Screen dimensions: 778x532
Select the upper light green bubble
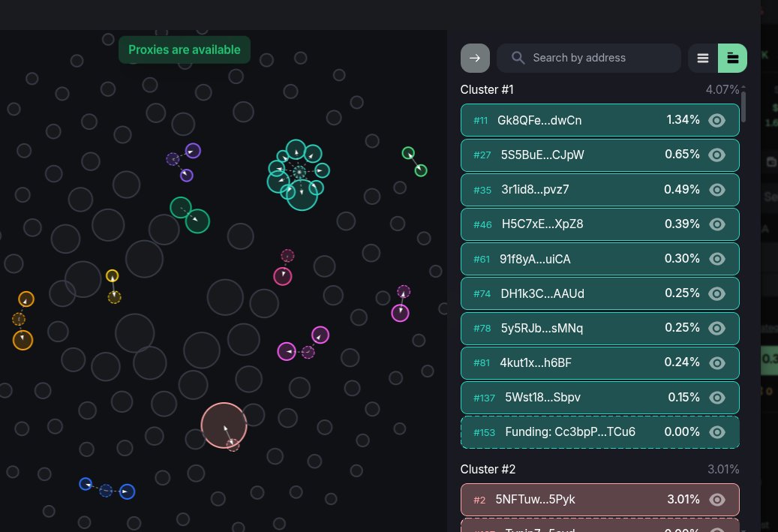tap(408, 153)
